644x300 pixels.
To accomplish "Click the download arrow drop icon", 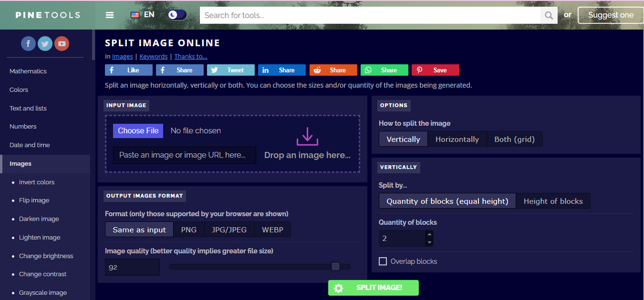I will point(307,136).
